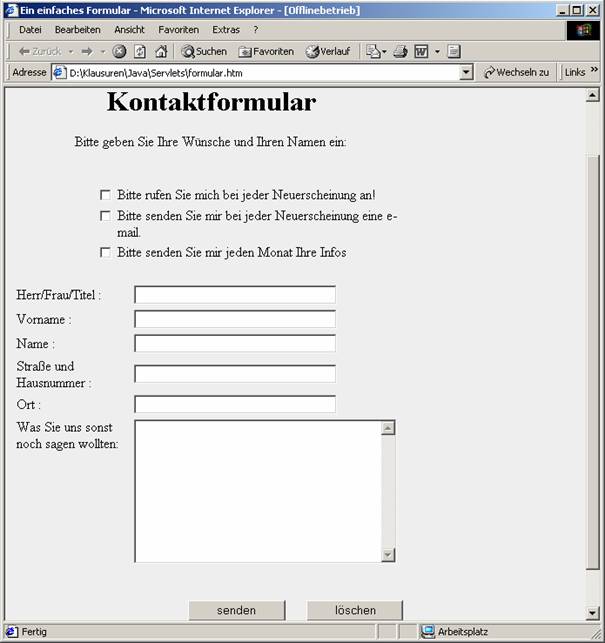Open the Extras menu
The height and width of the screenshot is (643, 605).
[x=225, y=30]
